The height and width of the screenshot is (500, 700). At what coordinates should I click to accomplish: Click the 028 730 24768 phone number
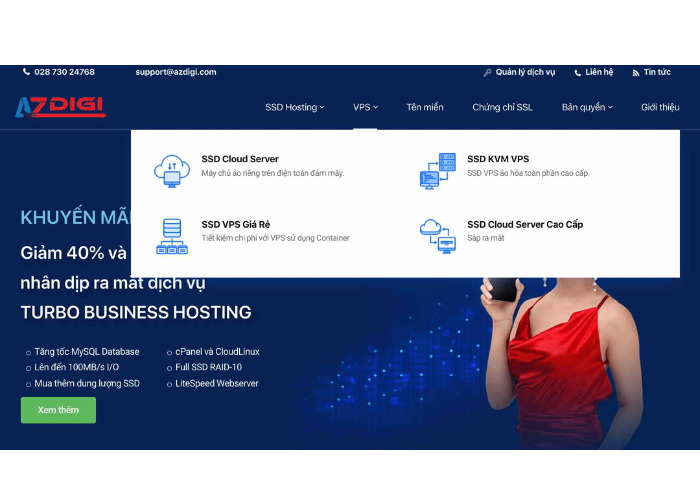pos(64,72)
